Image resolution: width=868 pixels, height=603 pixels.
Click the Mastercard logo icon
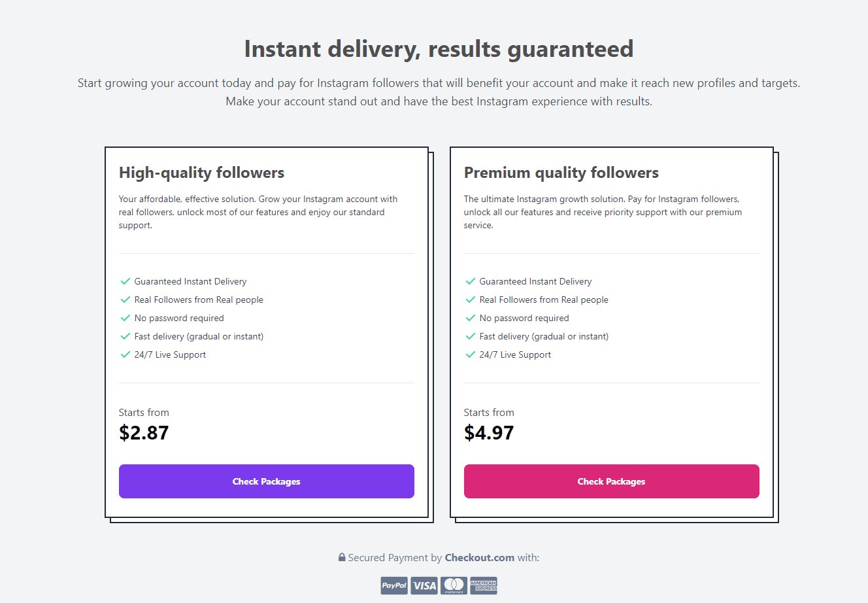[x=454, y=585]
